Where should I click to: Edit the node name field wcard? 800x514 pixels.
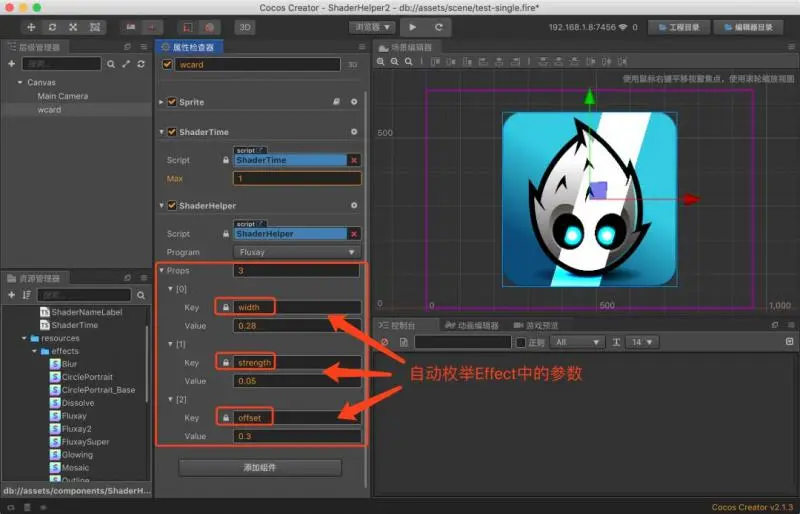tap(258, 64)
